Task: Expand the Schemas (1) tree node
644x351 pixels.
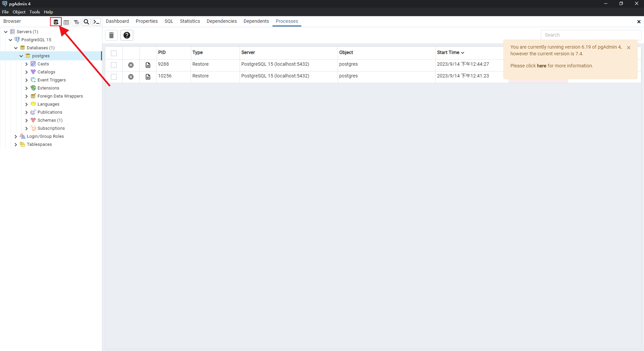Action: (x=27, y=120)
